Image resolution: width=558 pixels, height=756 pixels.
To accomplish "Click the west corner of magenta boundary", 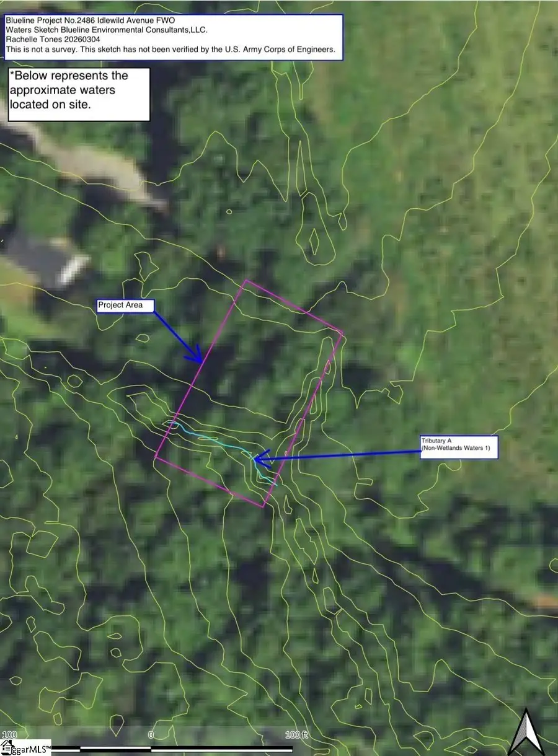I will (156, 457).
